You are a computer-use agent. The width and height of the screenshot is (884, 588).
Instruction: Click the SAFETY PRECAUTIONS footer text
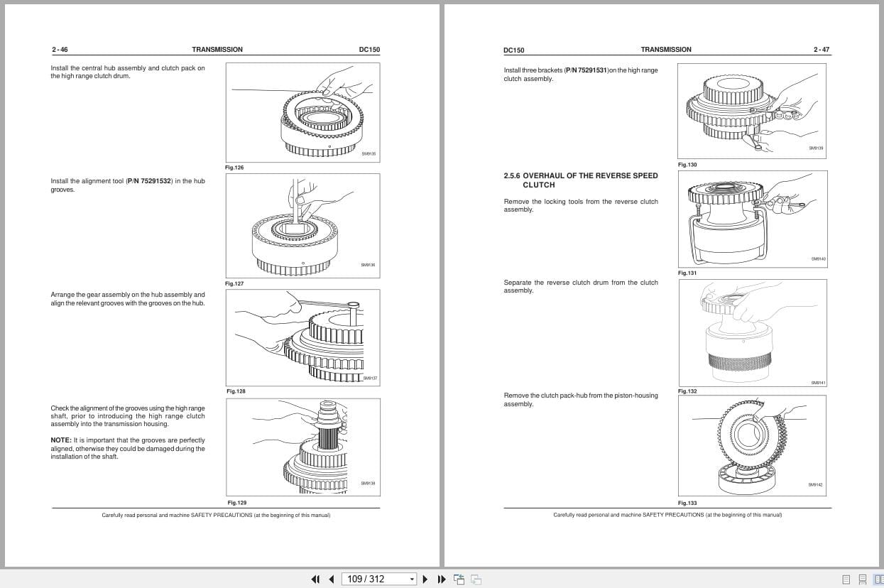217,515
